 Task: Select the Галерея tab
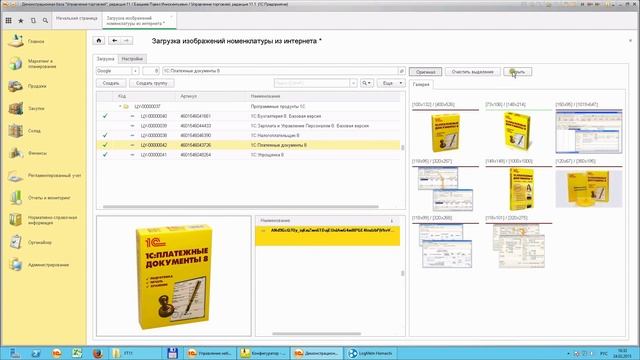pyautogui.click(x=421, y=84)
